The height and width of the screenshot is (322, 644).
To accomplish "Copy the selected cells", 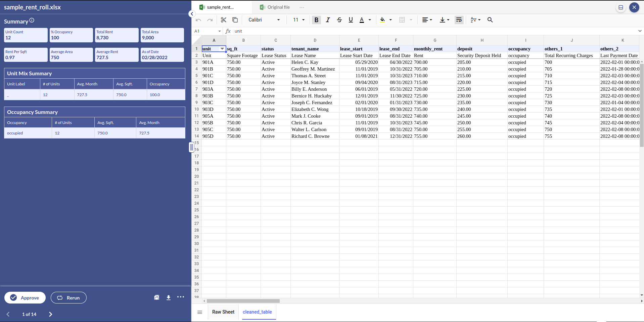I will click(x=235, y=20).
